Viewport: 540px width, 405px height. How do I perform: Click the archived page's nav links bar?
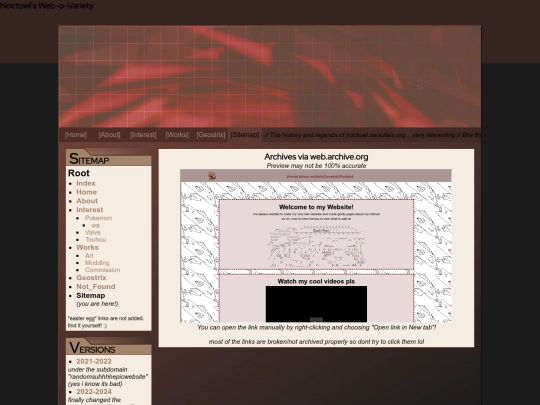coord(320,176)
